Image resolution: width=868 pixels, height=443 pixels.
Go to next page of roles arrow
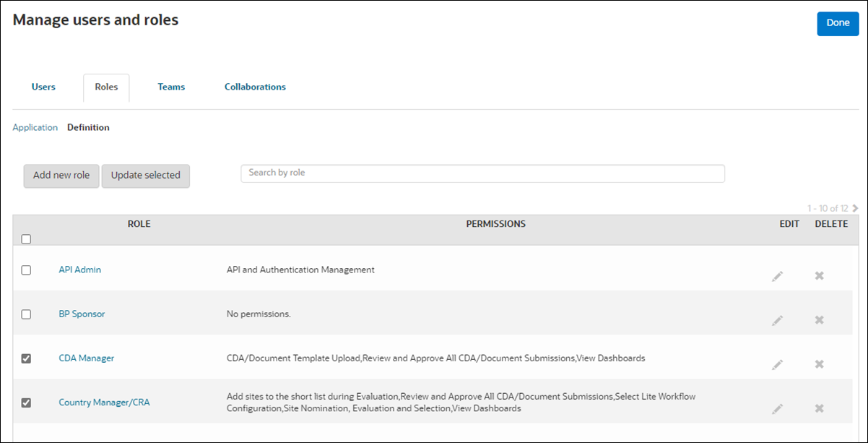tap(856, 208)
